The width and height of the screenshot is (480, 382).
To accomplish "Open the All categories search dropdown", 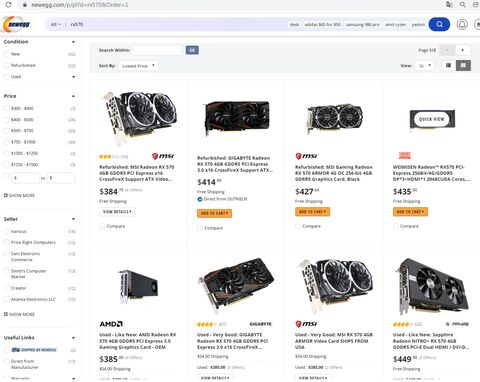I will (56, 24).
